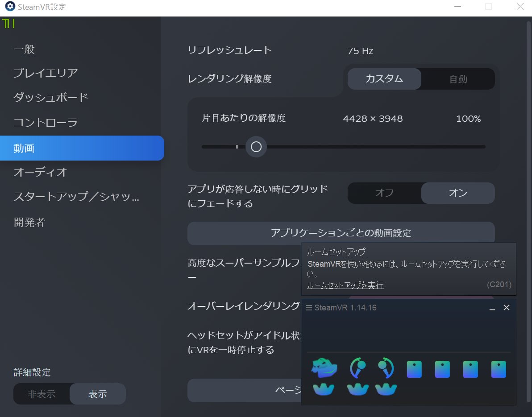Select the first base station icon

coord(414,368)
